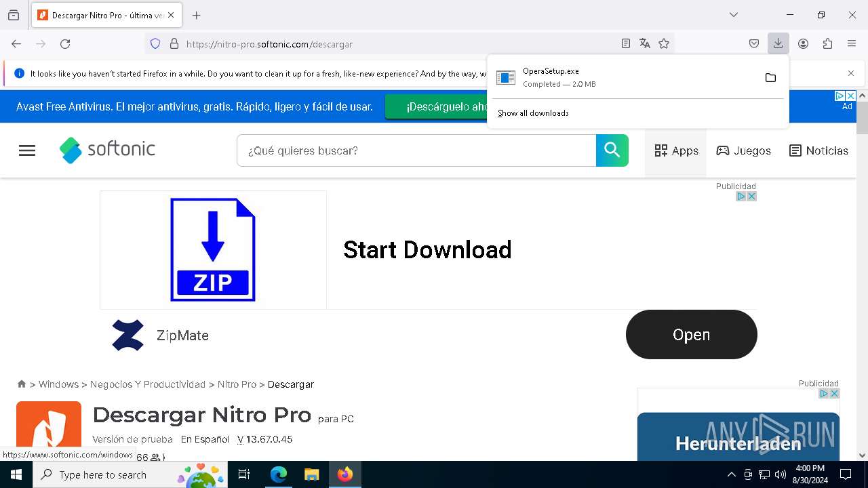Close the ZipMate advertisement

pyautogui.click(x=751, y=197)
